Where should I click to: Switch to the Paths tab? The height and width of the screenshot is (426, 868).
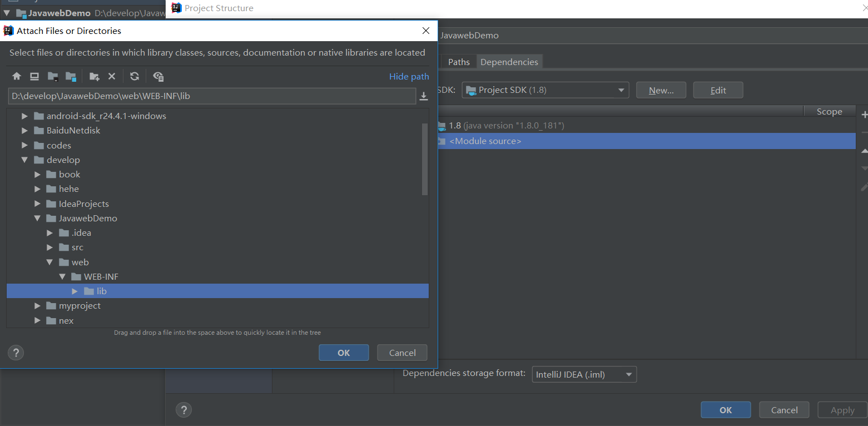(459, 62)
